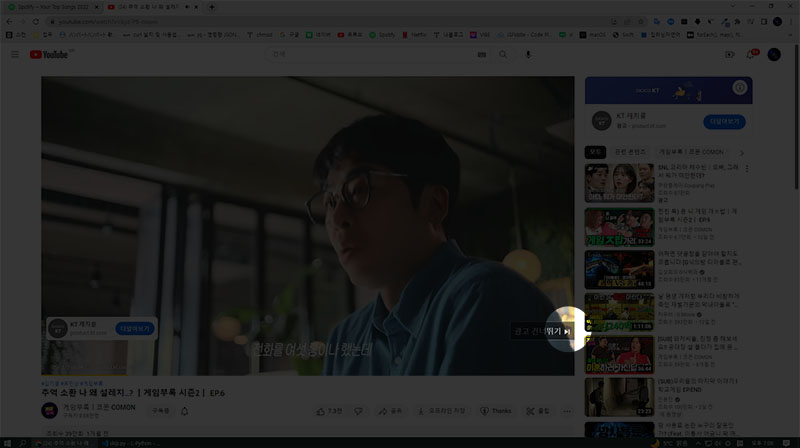Save the video offline with the download button

pos(441,411)
